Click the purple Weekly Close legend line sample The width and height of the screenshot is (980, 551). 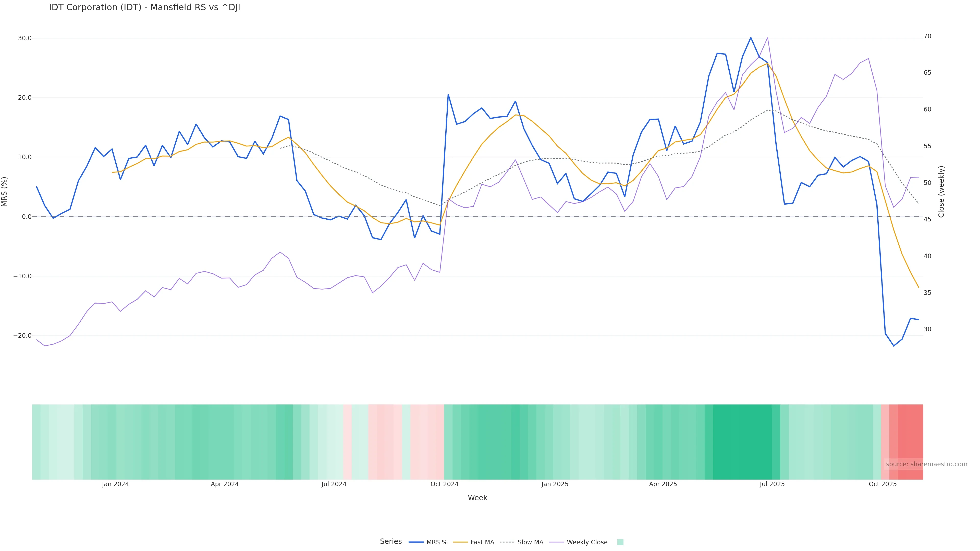click(557, 542)
